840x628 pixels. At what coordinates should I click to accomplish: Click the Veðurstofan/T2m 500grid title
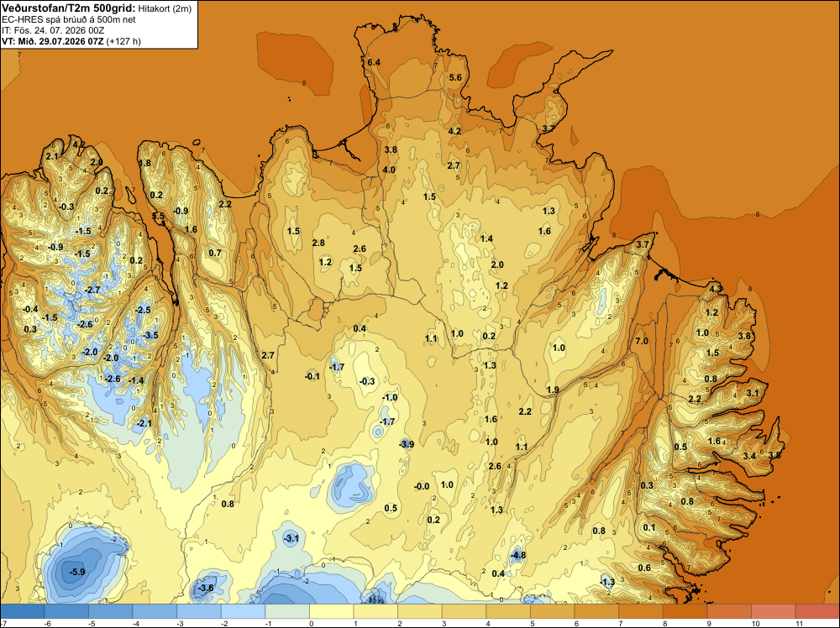pyautogui.click(x=69, y=8)
